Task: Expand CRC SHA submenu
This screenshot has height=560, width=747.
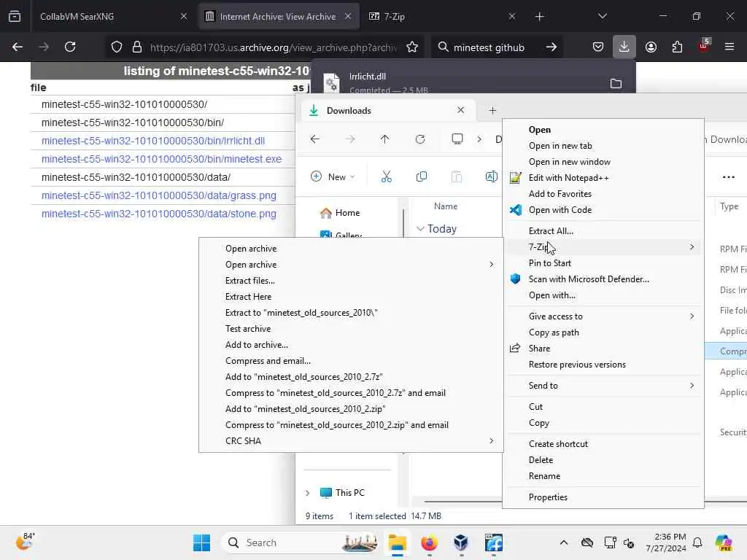Action: [x=491, y=441]
